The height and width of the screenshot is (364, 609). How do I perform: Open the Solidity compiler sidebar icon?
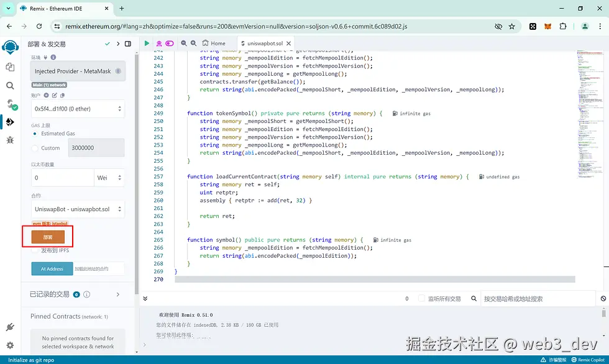(11, 104)
